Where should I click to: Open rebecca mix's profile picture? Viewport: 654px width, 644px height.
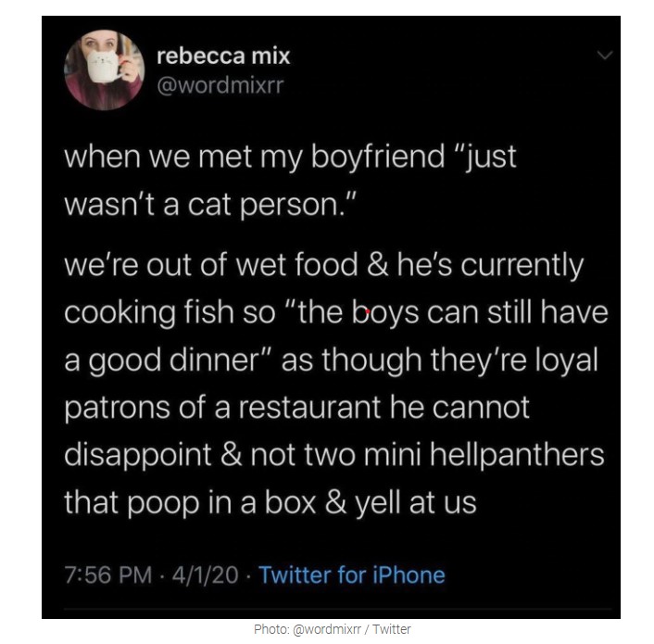click(x=105, y=70)
